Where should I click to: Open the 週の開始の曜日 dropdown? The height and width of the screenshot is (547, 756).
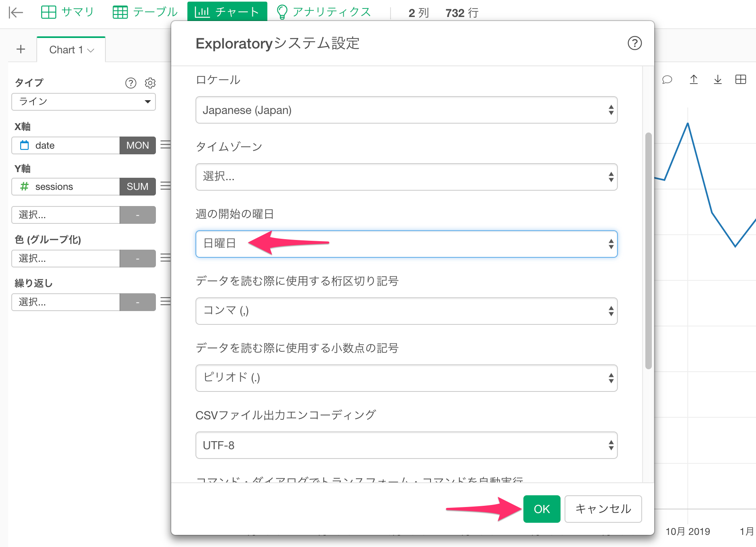tap(406, 244)
